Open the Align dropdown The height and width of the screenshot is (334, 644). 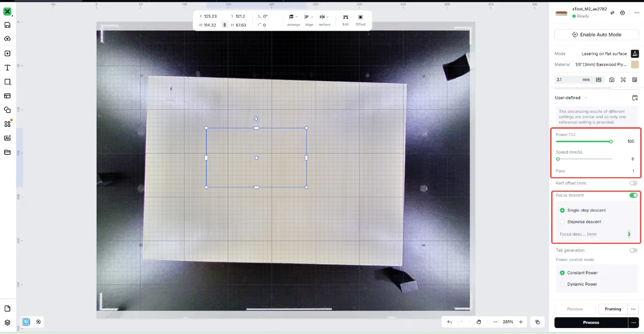(309, 20)
